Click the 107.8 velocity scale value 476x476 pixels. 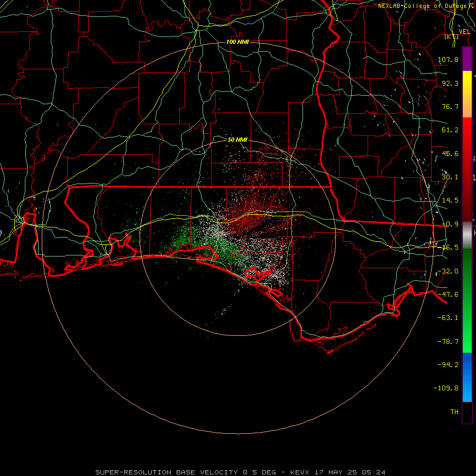[448, 59]
